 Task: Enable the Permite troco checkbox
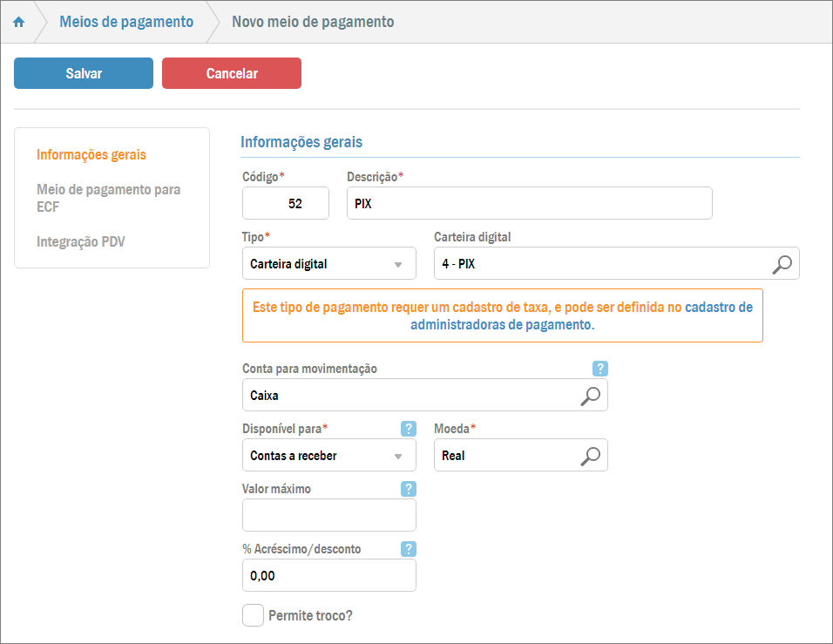253,615
